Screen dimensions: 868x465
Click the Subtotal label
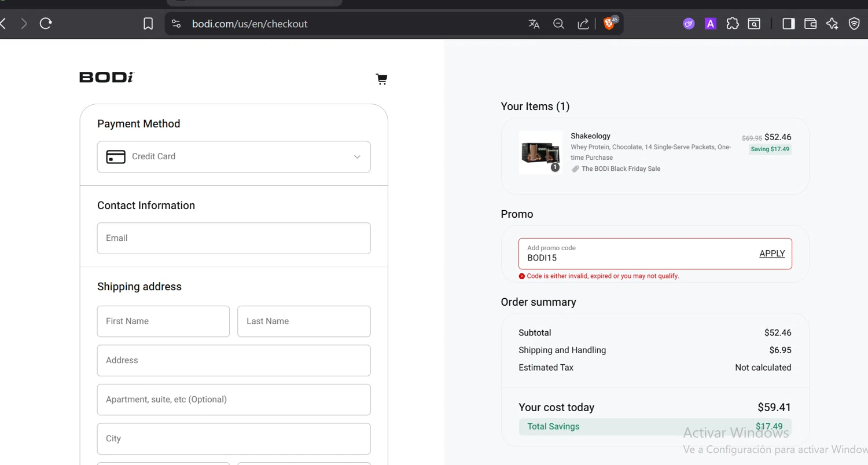(535, 333)
